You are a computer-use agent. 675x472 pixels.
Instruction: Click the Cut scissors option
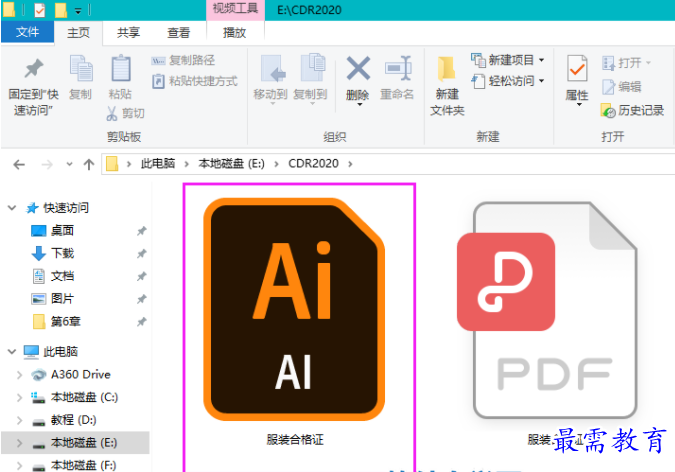pos(125,113)
